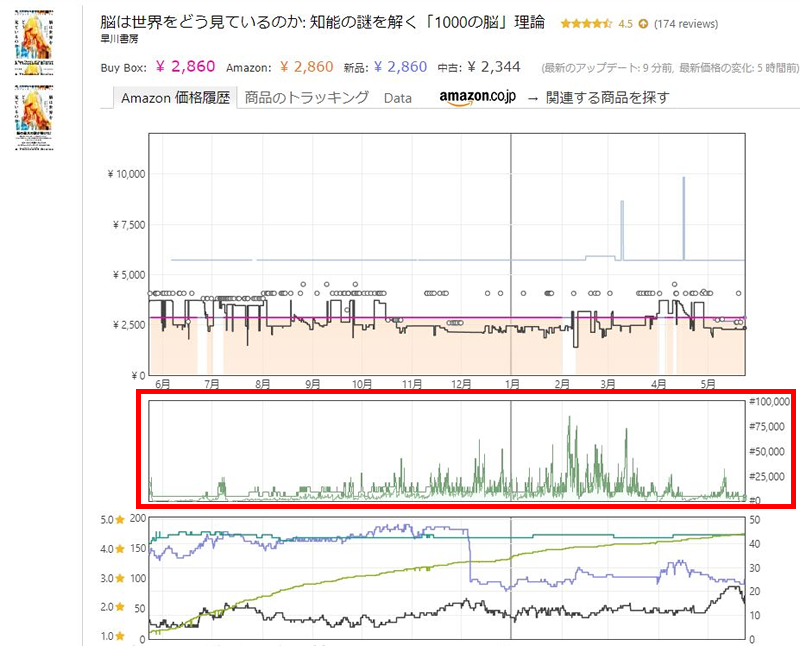The image size is (800, 646).
Task: Open the 商品のトラッキング tab
Action: (306, 98)
